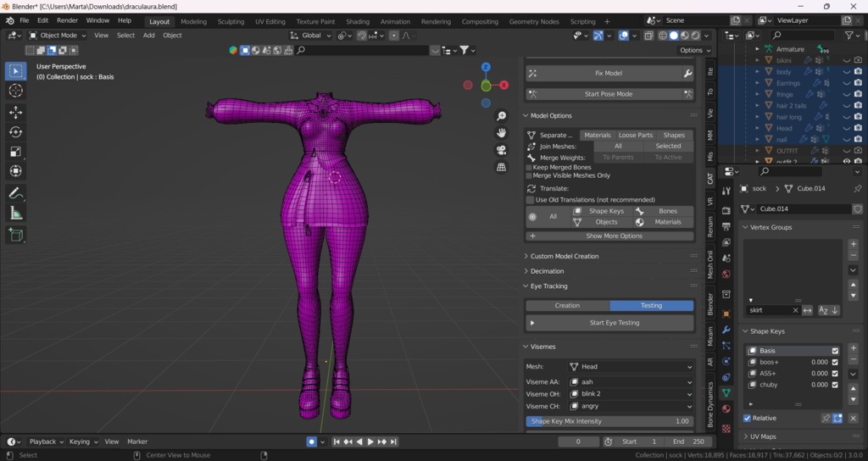Open the Sculpting workspace tab

coord(231,21)
